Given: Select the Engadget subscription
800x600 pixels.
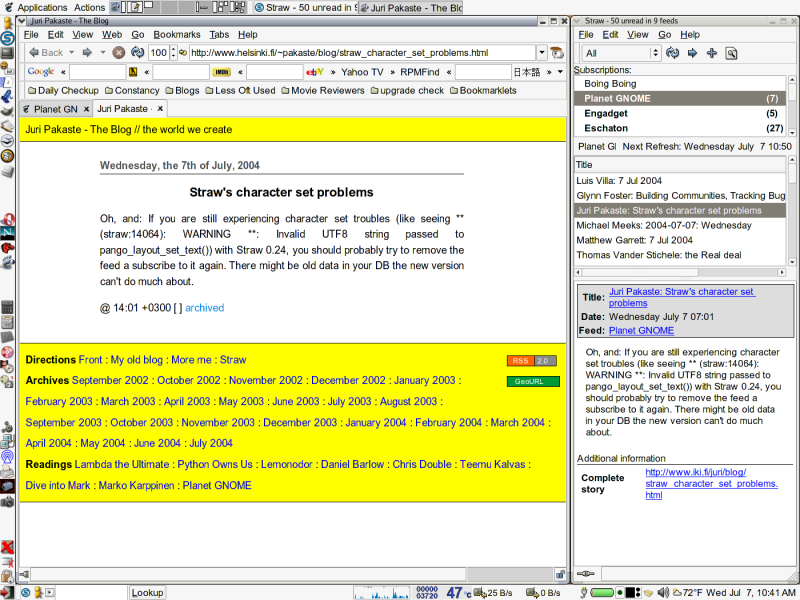Looking at the screenshot, I should point(680,113).
